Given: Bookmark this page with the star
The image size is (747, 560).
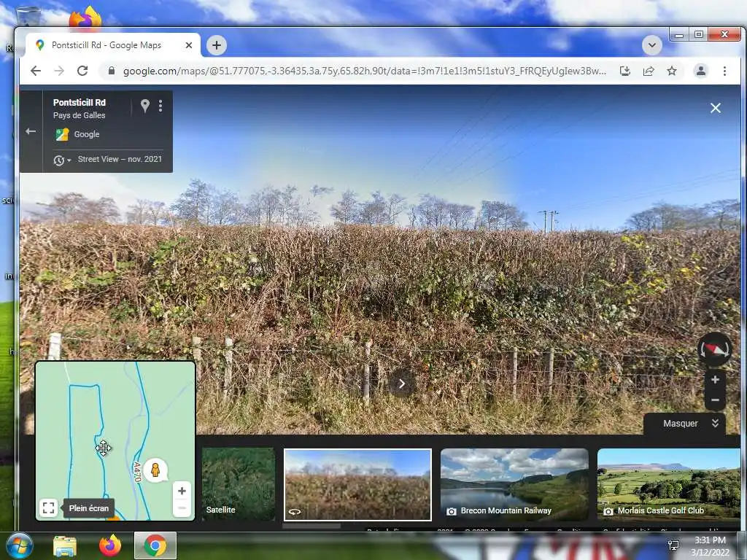Looking at the screenshot, I should 672,71.
